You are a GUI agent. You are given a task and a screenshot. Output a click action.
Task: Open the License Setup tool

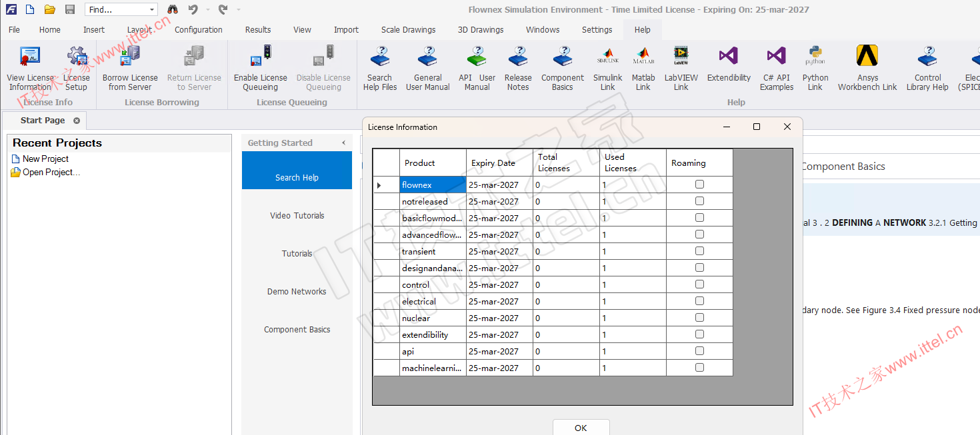(x=76, y=69)
